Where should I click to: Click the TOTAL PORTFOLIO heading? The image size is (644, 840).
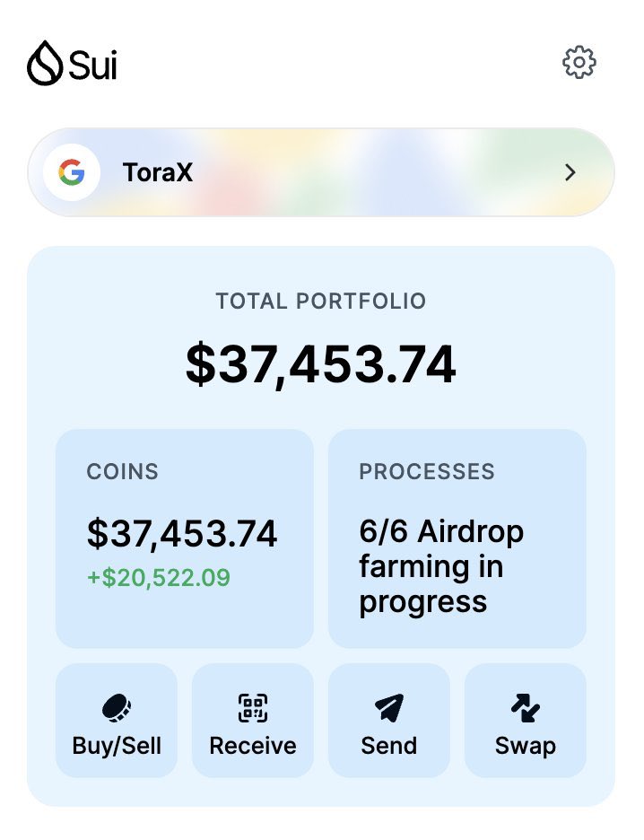tap(321, 301)
